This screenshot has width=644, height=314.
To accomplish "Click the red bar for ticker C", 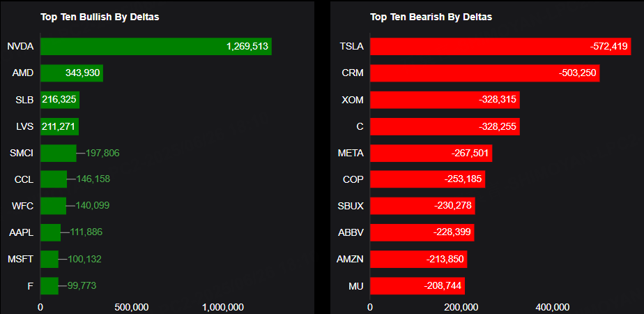I will (445, 126).
